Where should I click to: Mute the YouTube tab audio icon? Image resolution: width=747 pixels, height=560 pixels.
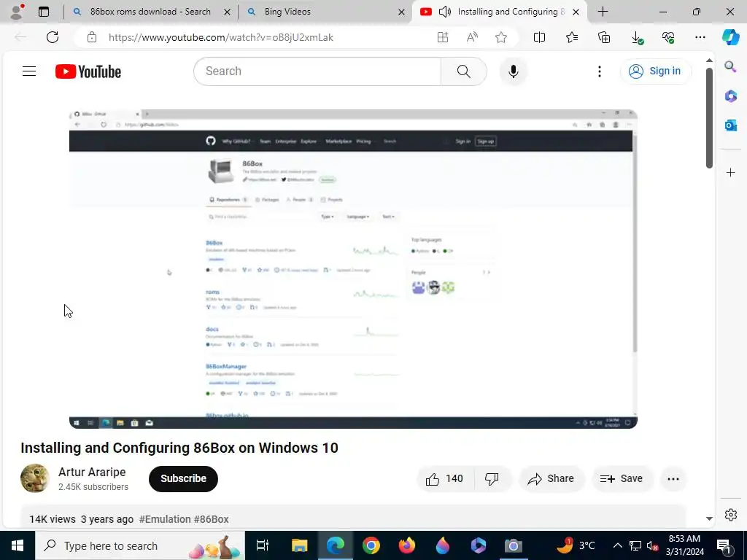(444, 12)
